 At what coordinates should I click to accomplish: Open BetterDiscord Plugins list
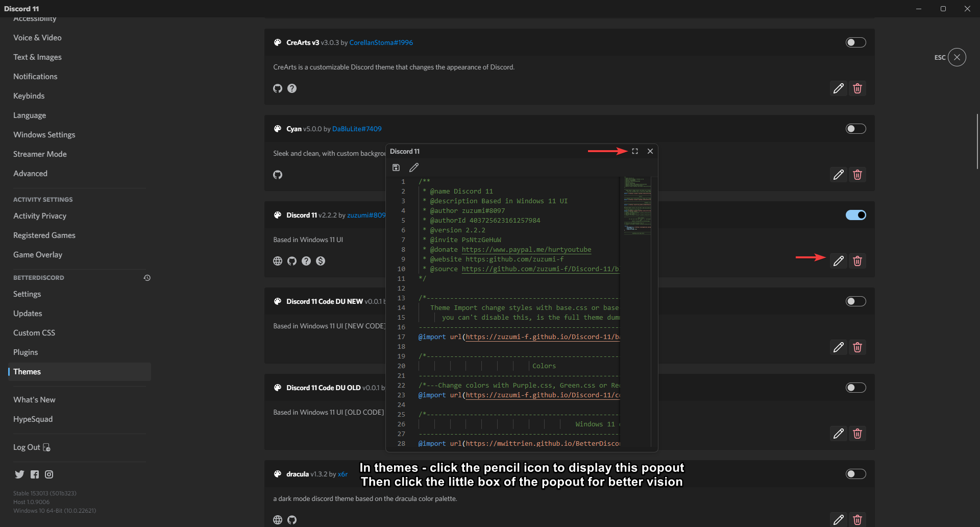point(80,352)
